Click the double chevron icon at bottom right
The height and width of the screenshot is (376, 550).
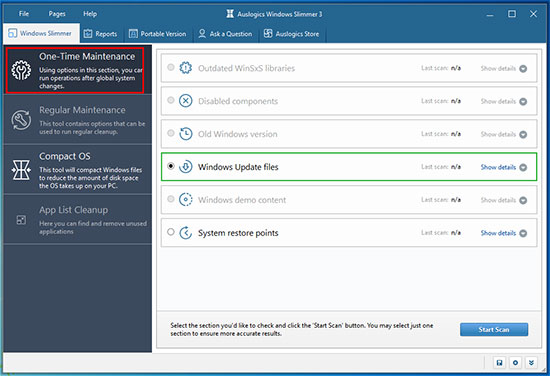[531, 363]
